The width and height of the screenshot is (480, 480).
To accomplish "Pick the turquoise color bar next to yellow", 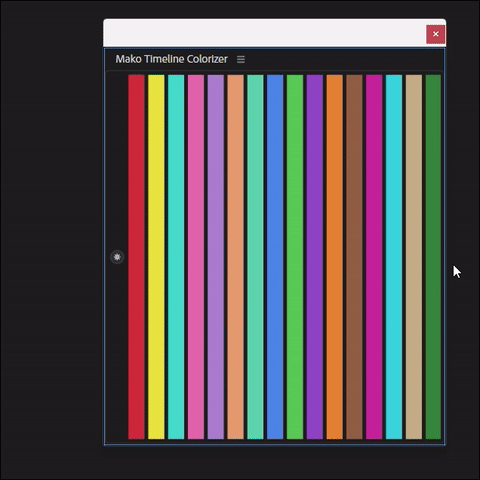I will (x=176, y=257).
